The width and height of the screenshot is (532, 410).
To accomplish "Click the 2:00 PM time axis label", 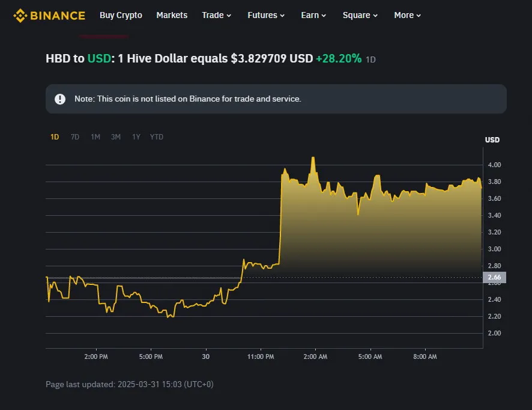I will click(96, 356).
